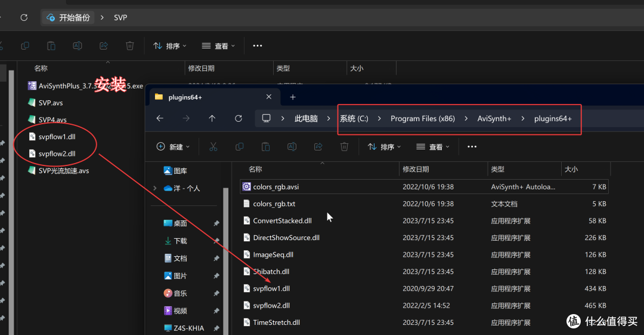Open 图库 in navigation pane
This screenshot has width=644, height=335.
175,170
